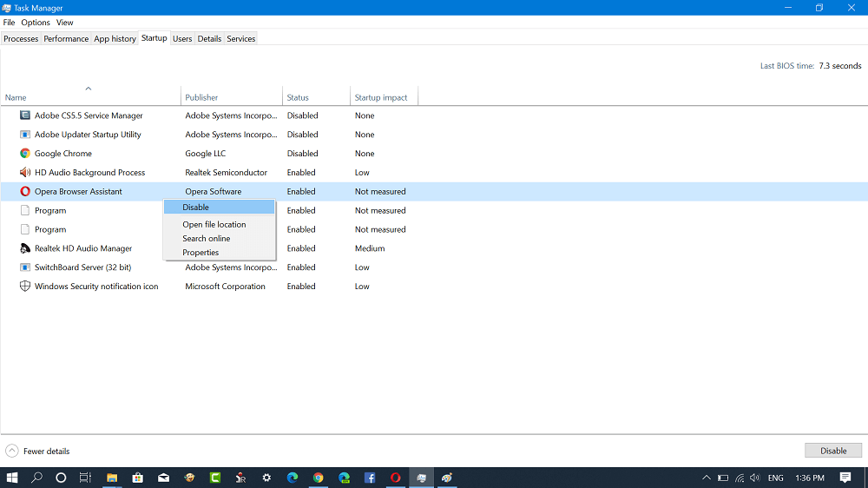The width and height of the screenshot is (868, 488).
Task: Collapse view with the Fewer details arrow
Action: point(11,451)
